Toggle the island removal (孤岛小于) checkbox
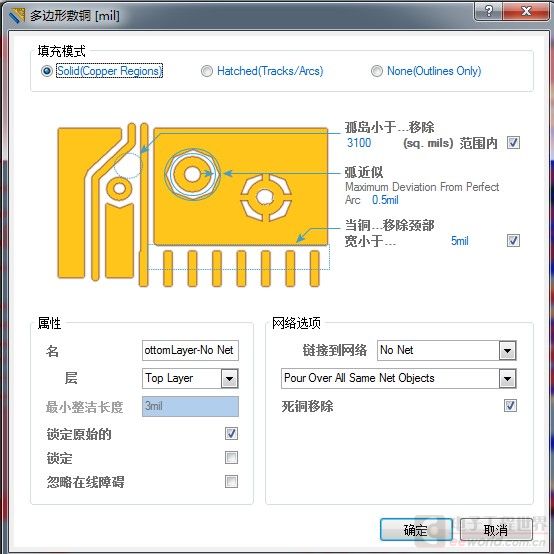The width and height of the screenshot is (554, 554). pyautogui.click(x=513, y=143)
